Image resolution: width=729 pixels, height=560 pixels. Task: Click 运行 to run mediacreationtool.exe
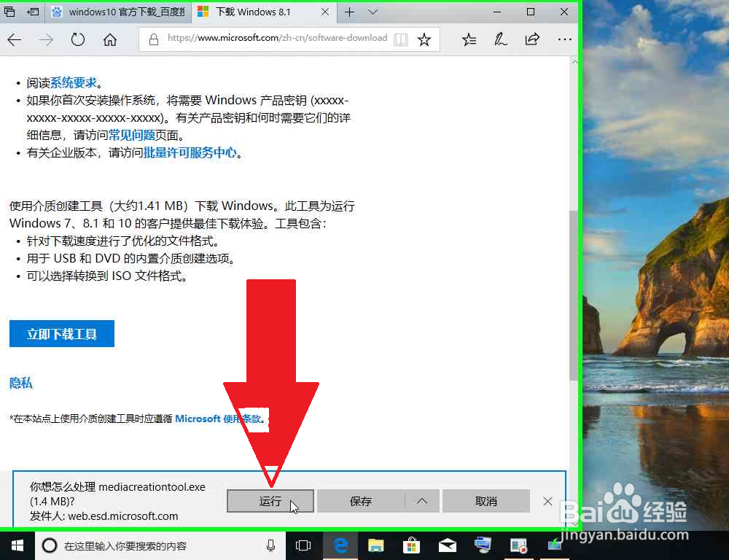(x=270, y=501)
